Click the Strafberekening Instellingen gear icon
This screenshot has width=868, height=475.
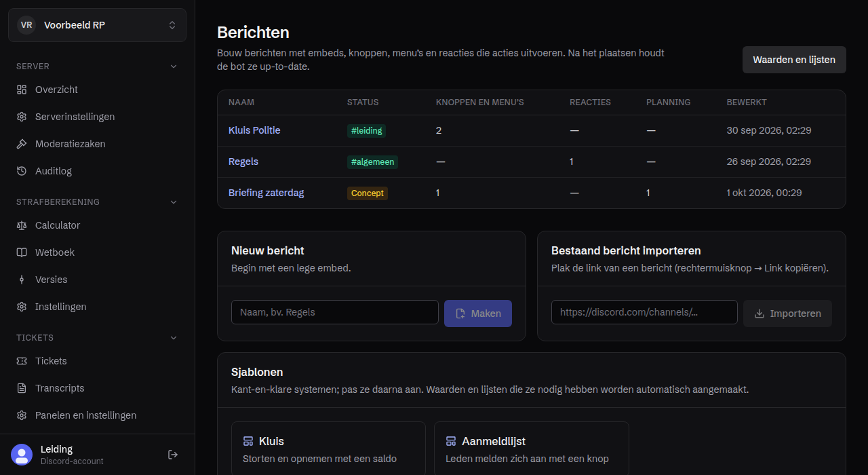[22, 307]
